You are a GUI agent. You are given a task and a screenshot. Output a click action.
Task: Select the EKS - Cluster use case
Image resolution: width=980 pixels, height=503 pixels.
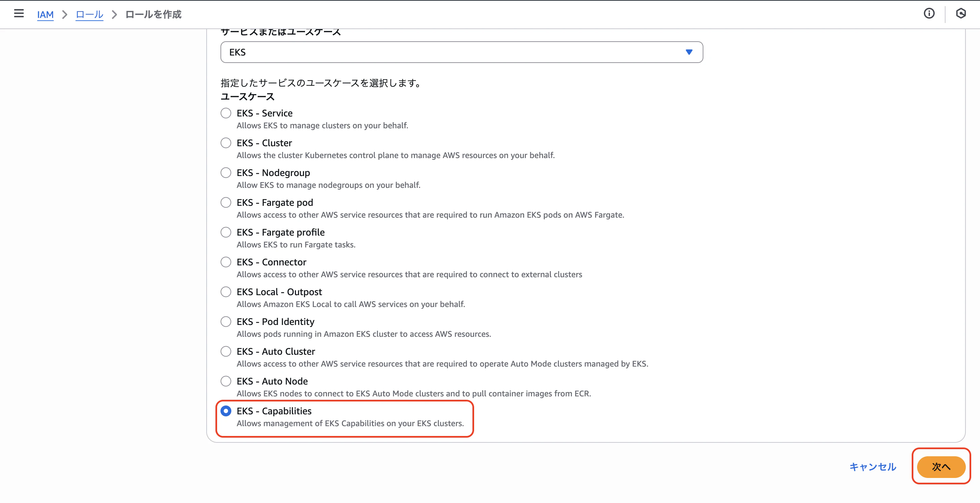pyautogui.click(x=226, y=143)
